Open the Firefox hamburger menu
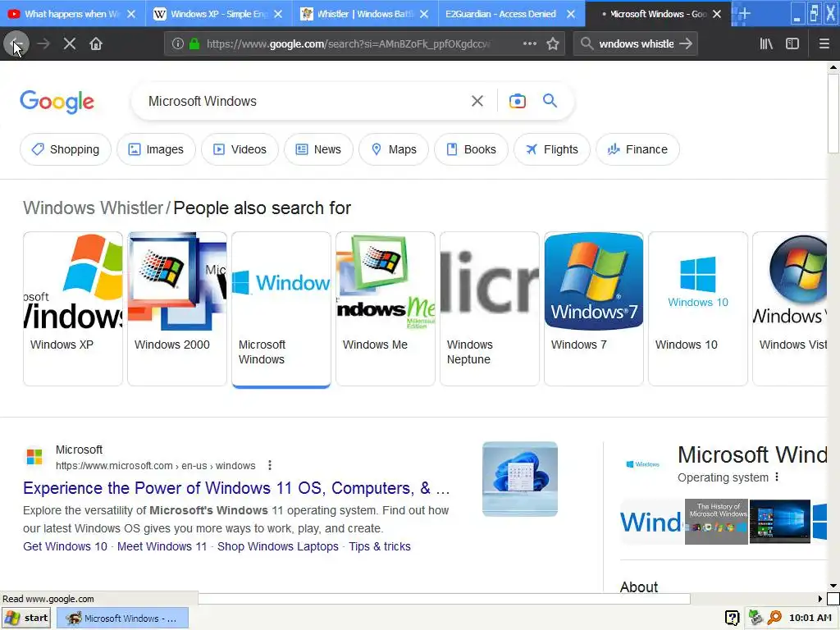Viewport: 840px width, 630px height. point(824,44)
